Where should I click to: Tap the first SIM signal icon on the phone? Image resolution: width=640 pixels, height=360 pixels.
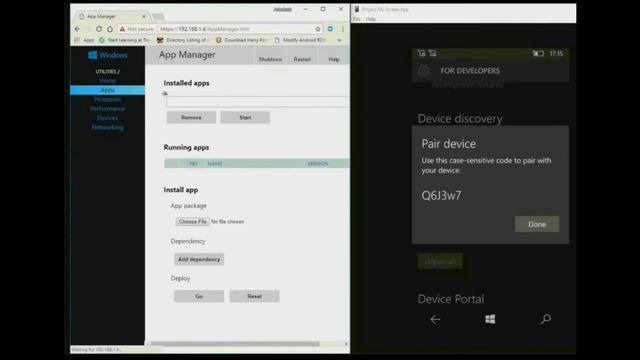click(x=422, y=53)
